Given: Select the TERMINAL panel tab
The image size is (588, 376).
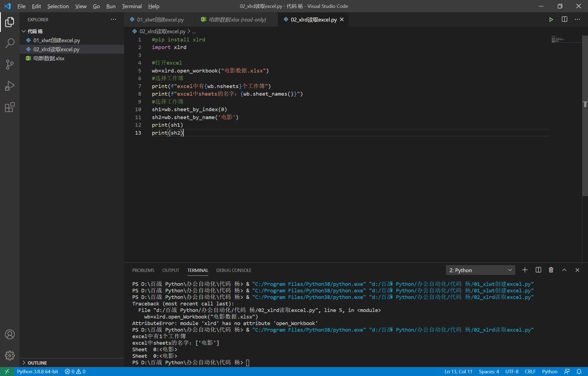Looking at the screenshot, I should 198,270.
